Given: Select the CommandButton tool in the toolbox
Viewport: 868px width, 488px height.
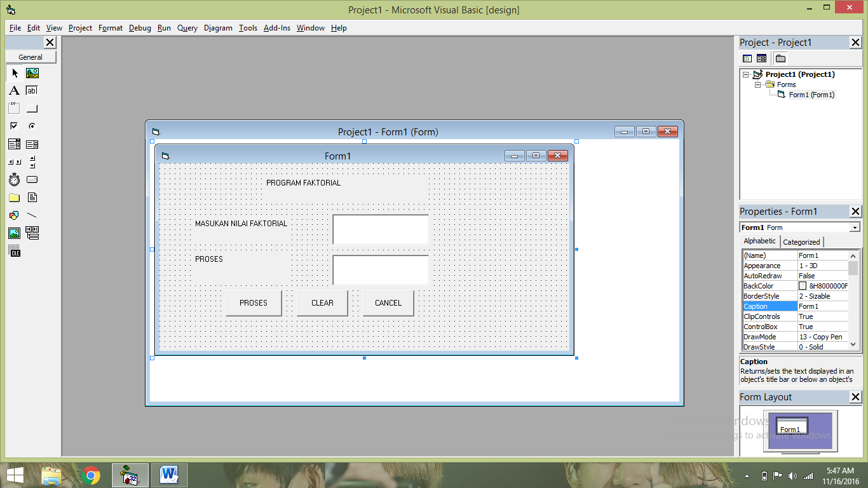Looking at the screenshot, I should (32, 107).
